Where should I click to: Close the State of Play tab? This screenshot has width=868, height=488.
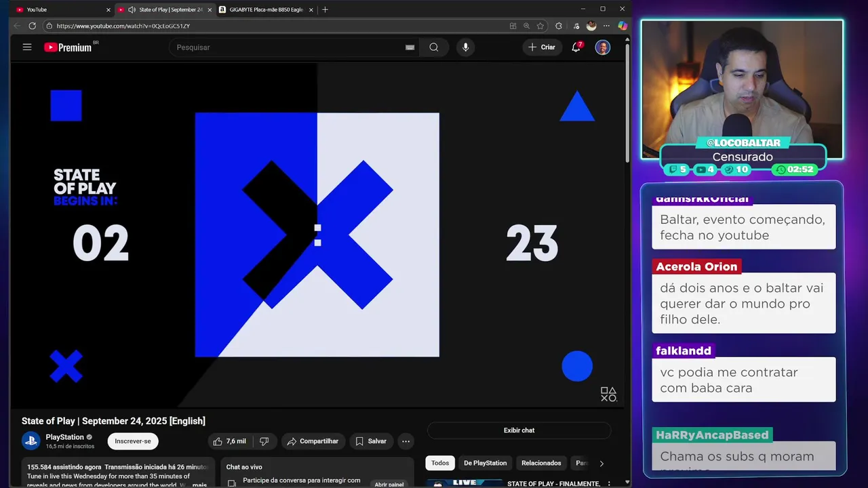pos(210,9)
